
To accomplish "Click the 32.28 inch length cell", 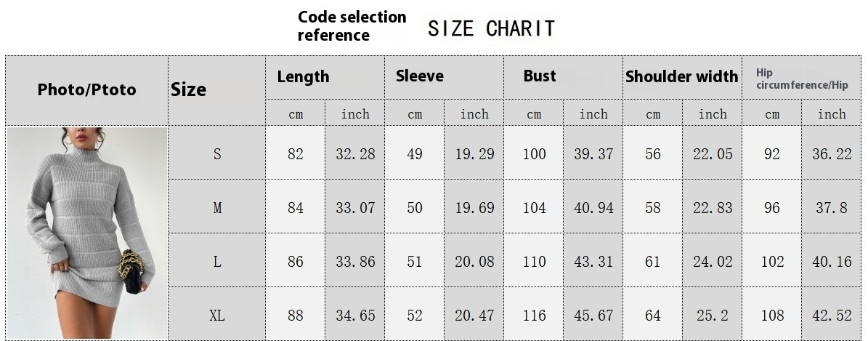I will tap(355, 153).
